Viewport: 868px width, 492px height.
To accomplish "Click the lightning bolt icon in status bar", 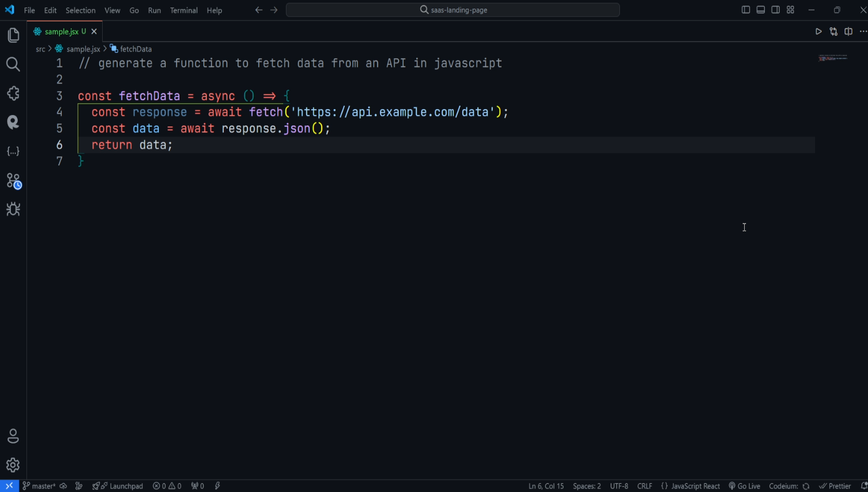I will click(x=218, y=486).
